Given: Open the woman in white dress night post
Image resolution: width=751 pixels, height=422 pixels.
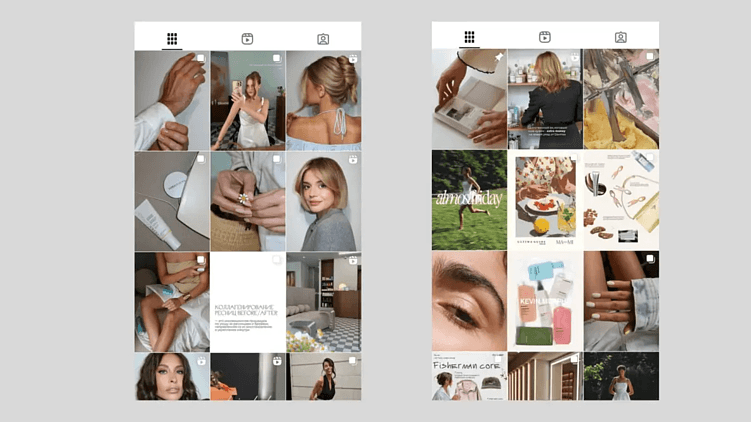Looking at the screenshot, I should pyautogui.click(x=621, y=376).
